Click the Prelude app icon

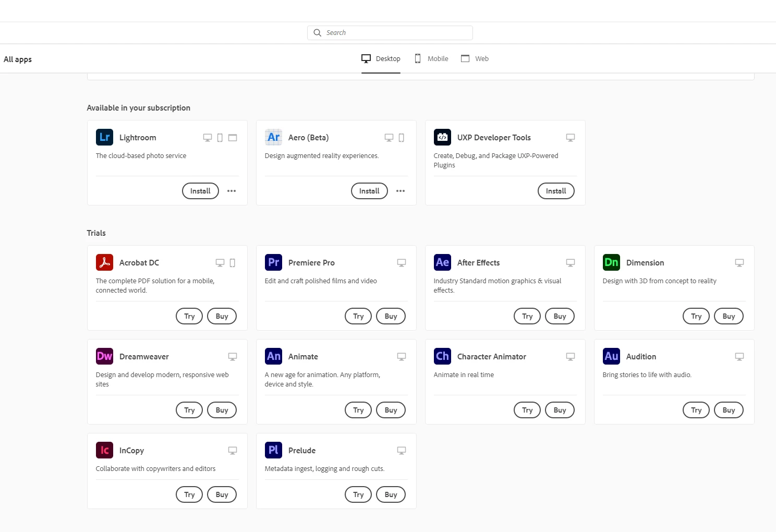pyautogui.click(x=273, y=450)
